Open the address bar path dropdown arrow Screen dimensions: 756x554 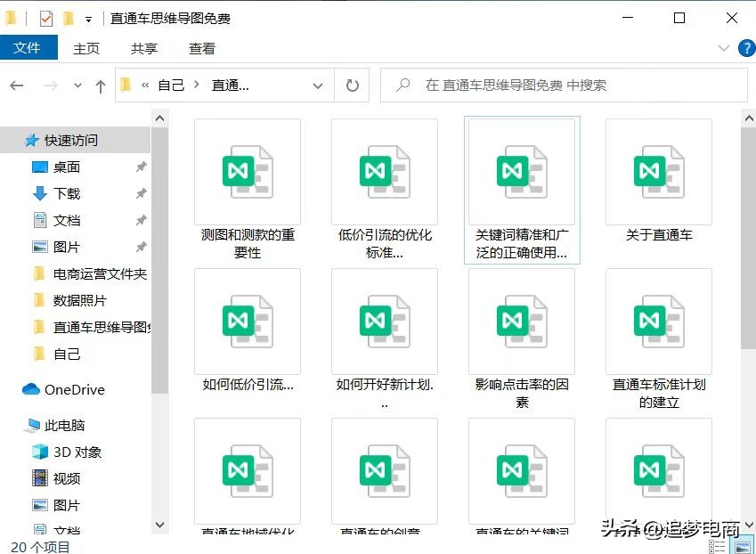click(317, 85)
